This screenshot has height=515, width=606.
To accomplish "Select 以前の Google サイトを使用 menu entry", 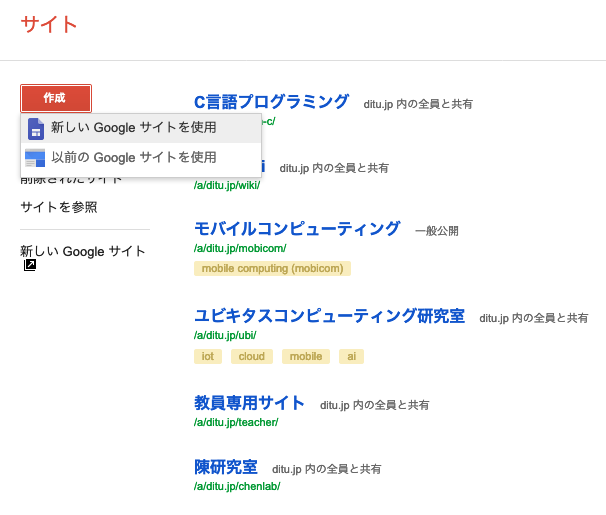I will [141, 158].
